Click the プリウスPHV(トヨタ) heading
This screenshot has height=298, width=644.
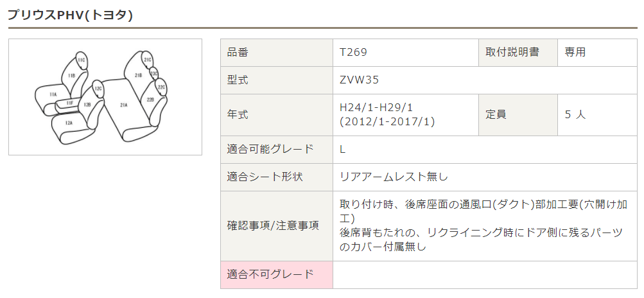point(70,14)
